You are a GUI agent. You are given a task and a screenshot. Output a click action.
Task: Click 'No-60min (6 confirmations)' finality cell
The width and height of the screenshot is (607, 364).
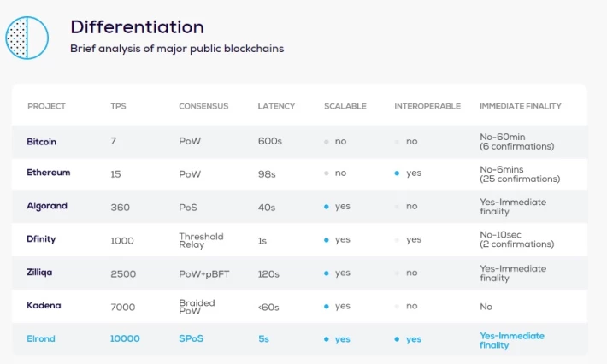coord(516,142)
